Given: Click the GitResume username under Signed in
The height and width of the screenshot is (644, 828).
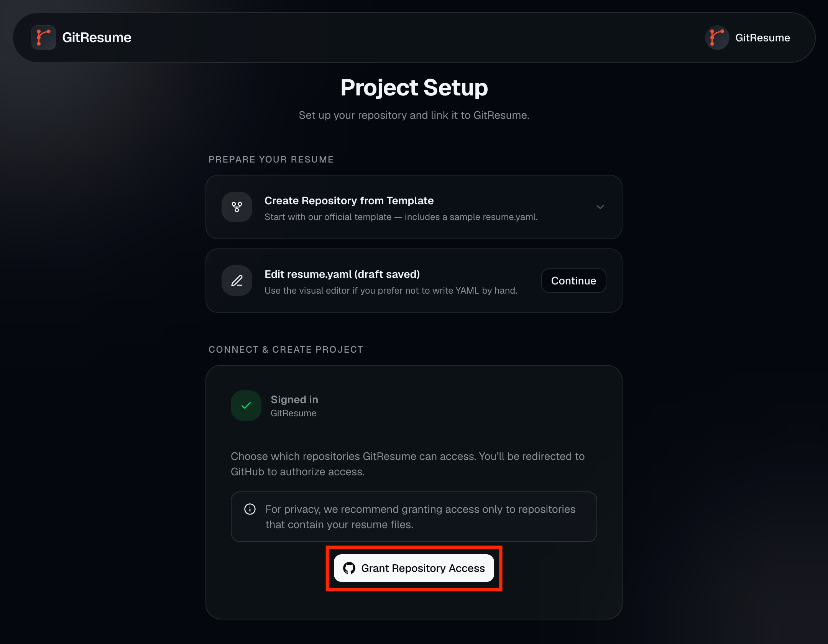Looking at the screenshot, I should point(293,413).
